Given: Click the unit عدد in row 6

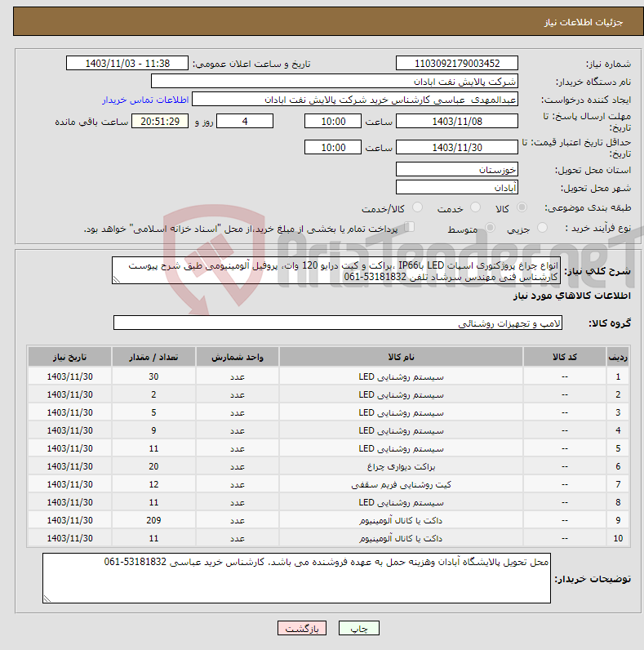Looking at the screenshot, I should [237, 466].
